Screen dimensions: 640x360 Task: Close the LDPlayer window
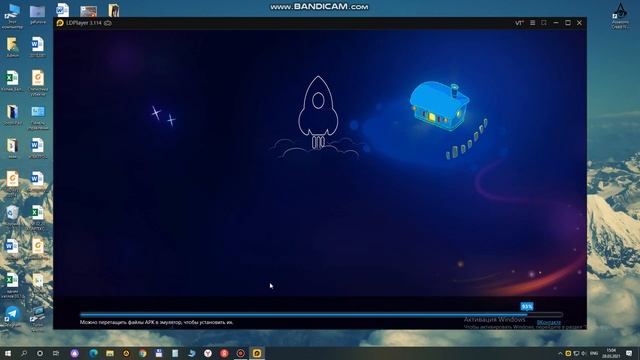point(579,23)
